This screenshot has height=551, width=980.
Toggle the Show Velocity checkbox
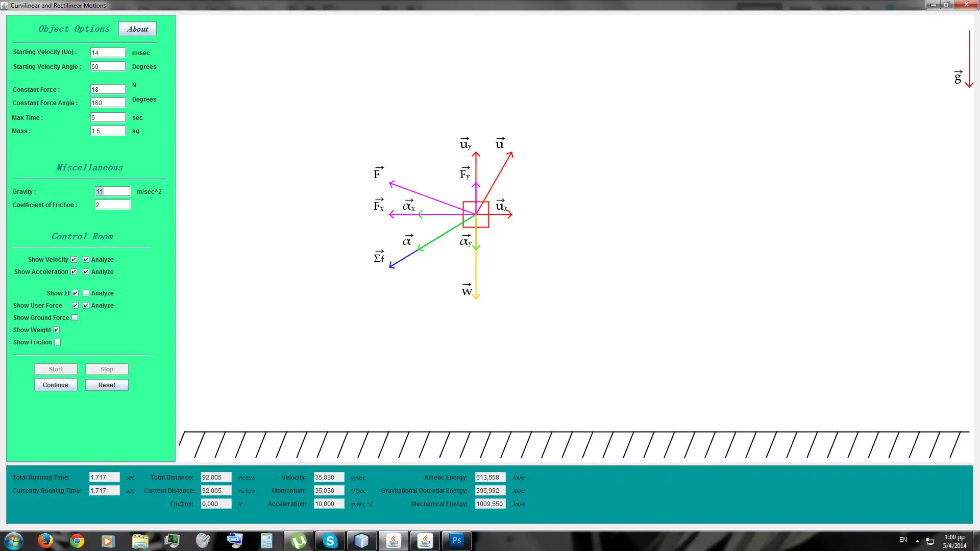(x=74, y=260)
